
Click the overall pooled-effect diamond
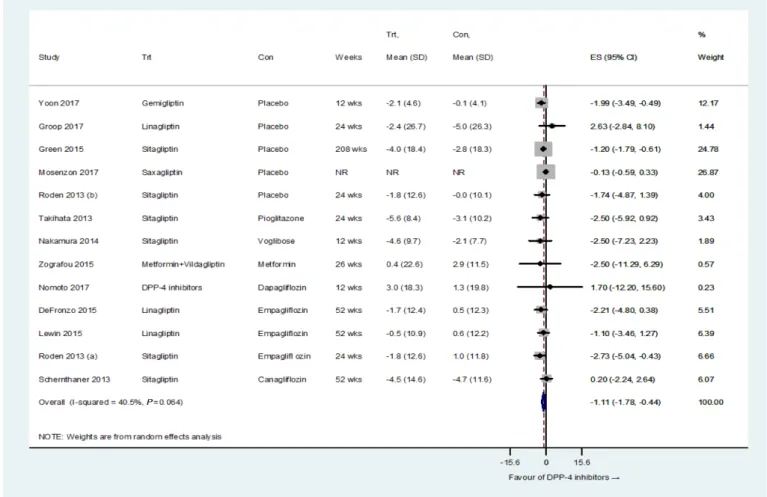tap(543, 402)
